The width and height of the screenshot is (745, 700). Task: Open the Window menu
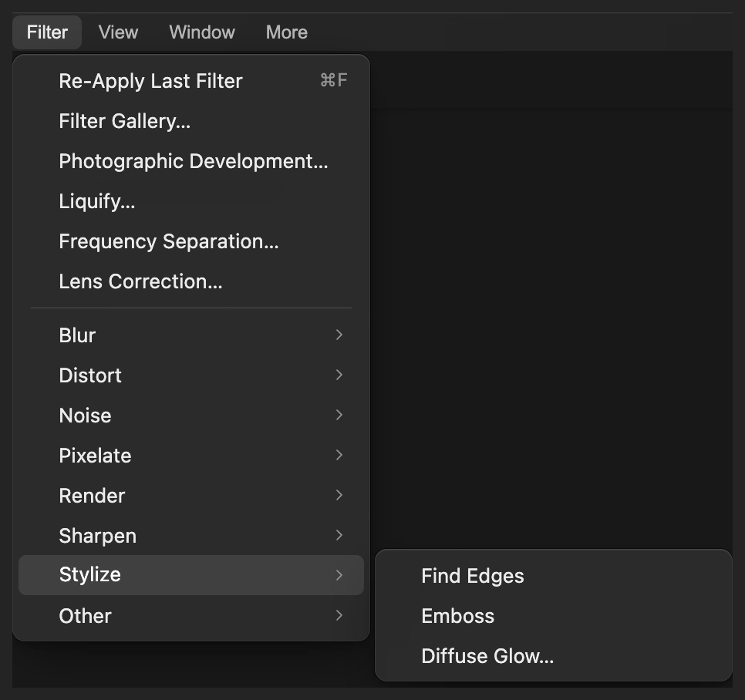tap(202, 32)
